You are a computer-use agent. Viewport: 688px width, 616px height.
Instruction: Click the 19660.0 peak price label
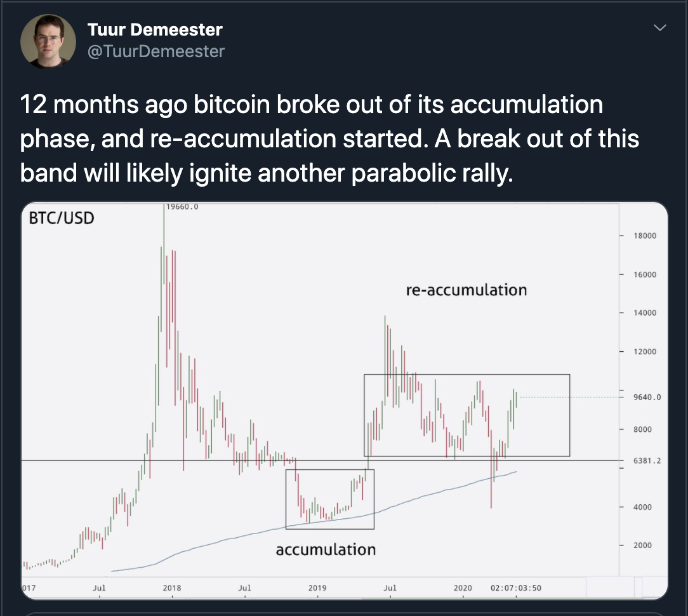[x=182, y=206]
